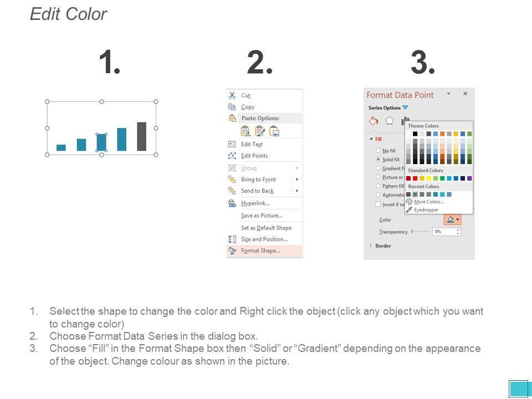Select the No fill radio button
The image size is (532, 399).
tap(378, 151)
